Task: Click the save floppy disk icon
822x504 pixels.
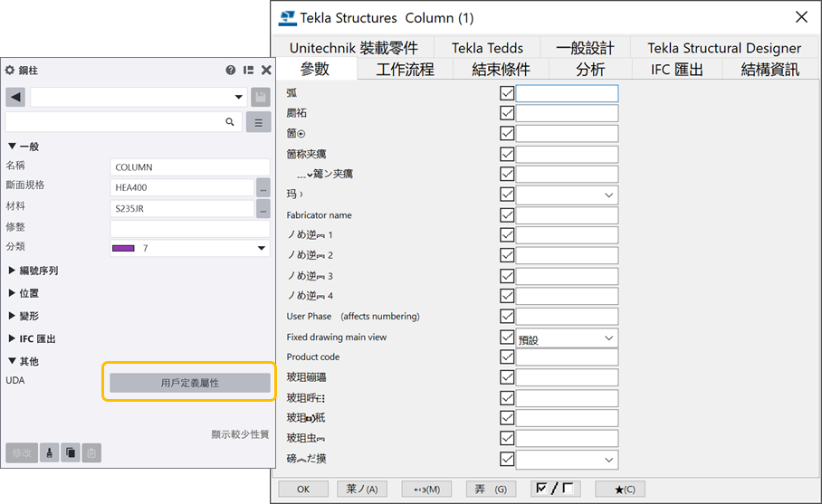Action: [260, 97]
